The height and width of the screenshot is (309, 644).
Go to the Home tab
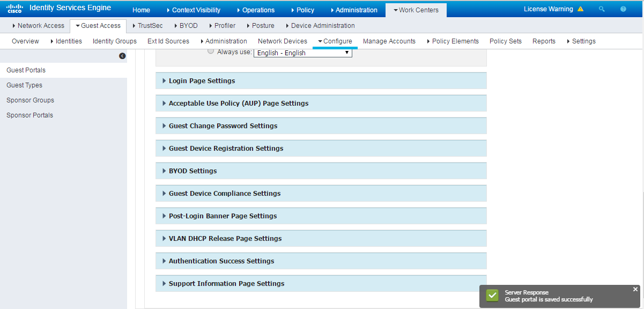click(x=141, y=10)
